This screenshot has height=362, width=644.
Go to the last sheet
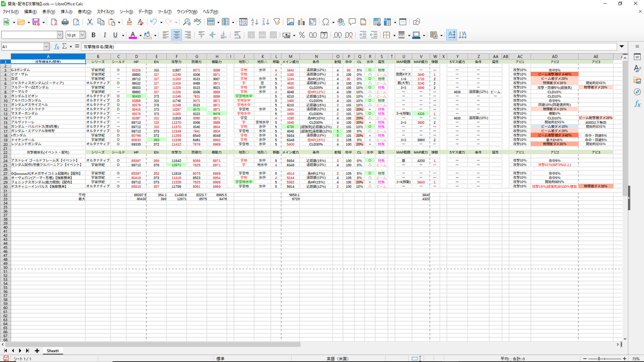coord(27,350)
